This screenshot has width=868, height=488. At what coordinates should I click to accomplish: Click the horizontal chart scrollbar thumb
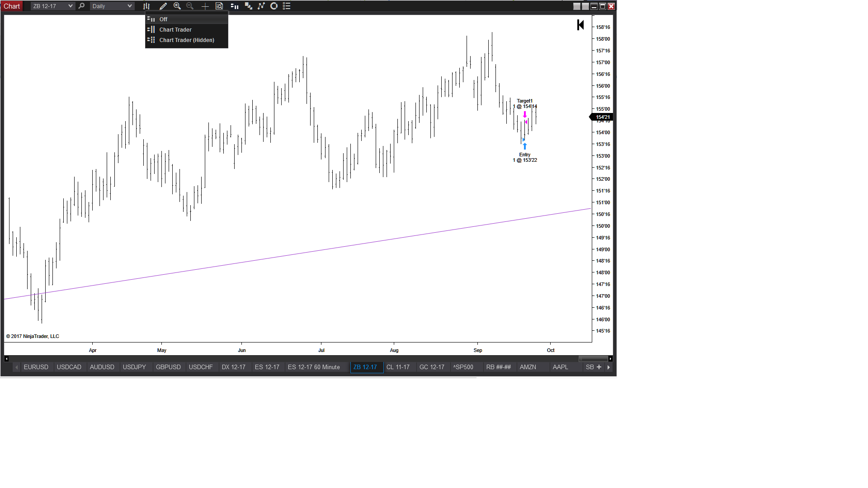(x=593, y=359)
